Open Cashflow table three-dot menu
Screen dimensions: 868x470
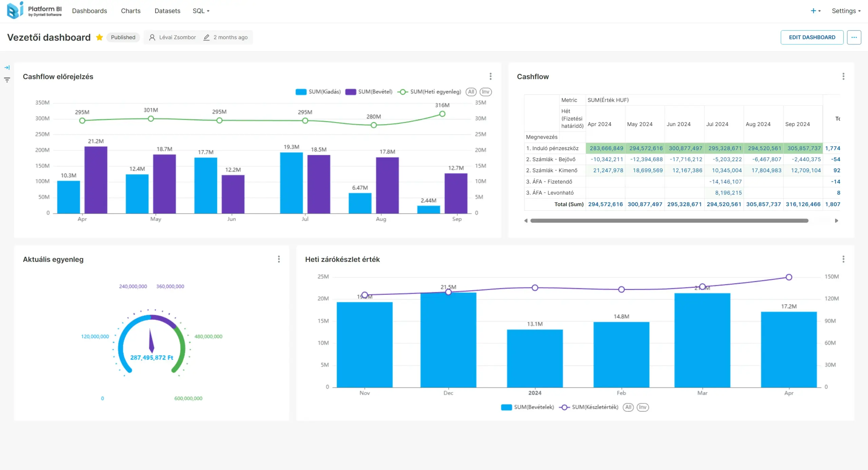(843, 77)
